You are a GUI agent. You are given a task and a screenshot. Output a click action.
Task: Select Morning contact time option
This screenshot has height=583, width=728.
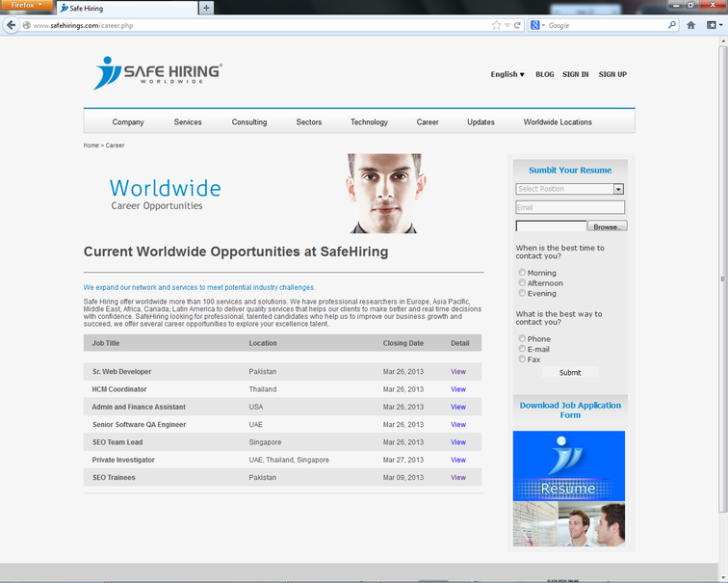pos(522,272)
